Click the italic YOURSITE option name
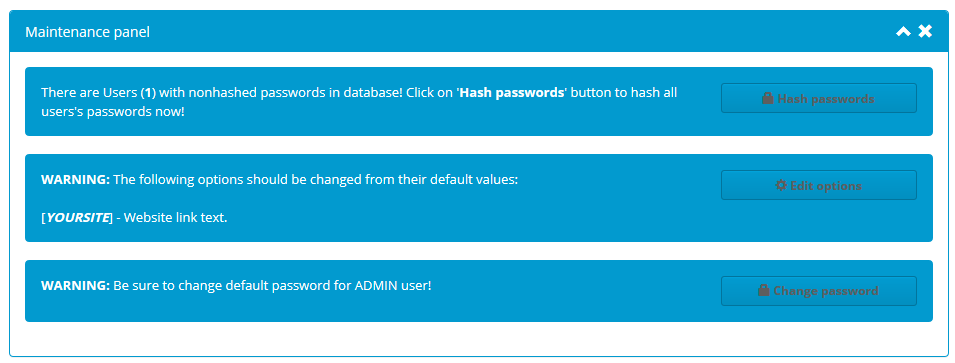 click(x=79, y=218)
